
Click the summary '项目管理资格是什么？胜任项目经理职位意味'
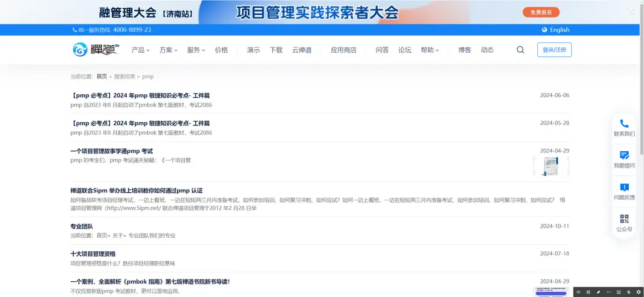click(123, 264)
